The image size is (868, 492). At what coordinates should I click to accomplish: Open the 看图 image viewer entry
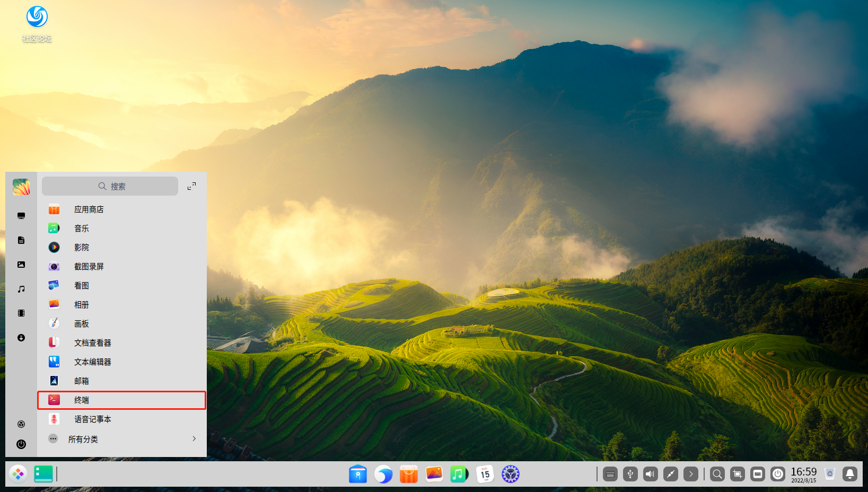point(121,286)
